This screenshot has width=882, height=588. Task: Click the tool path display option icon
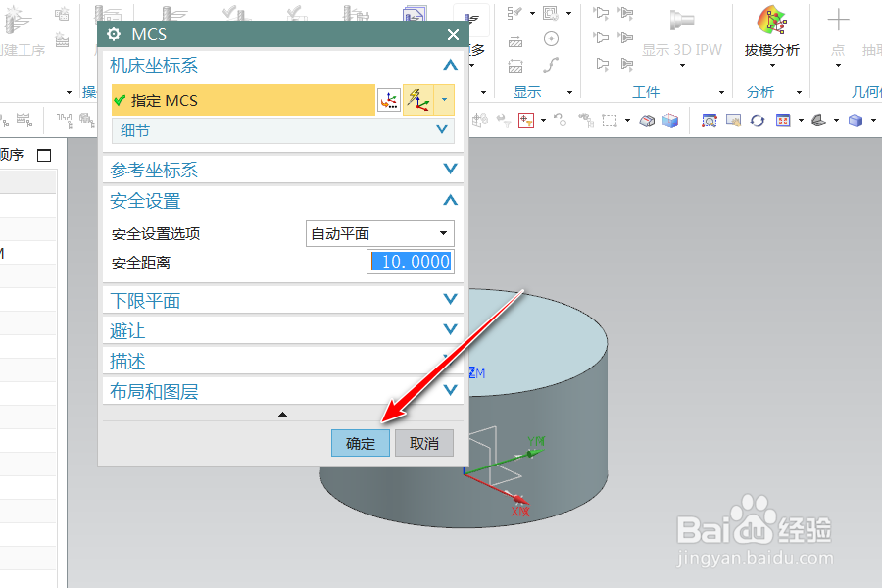pos(515,13)
